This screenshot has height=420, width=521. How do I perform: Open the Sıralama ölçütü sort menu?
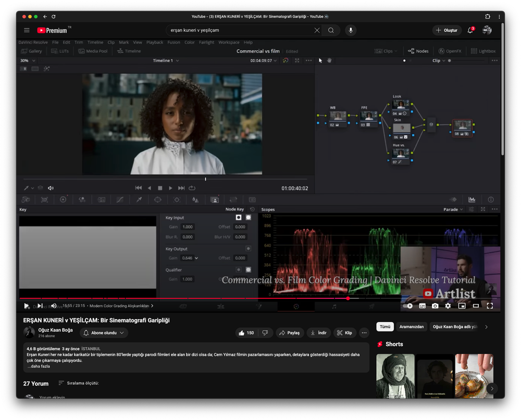(79, 383)
